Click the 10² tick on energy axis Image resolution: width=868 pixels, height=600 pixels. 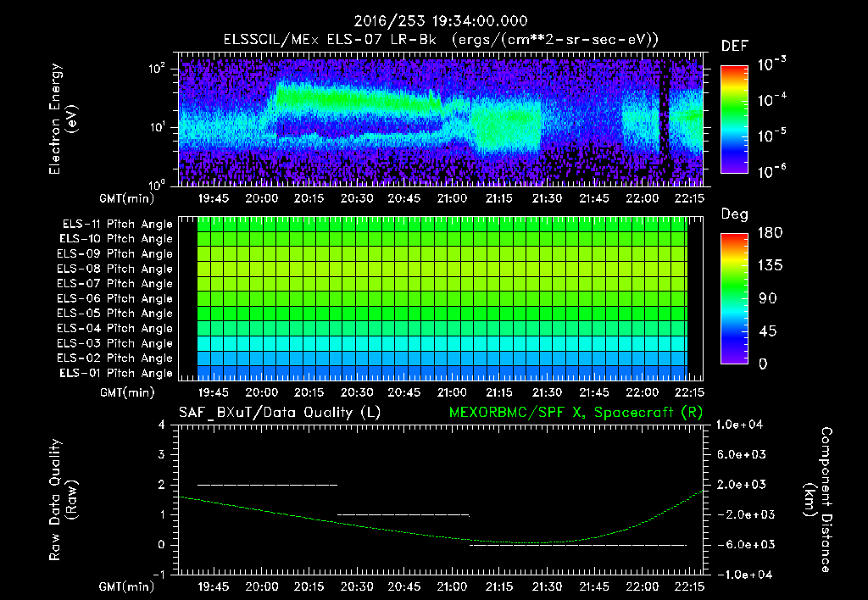pos(157,69)
